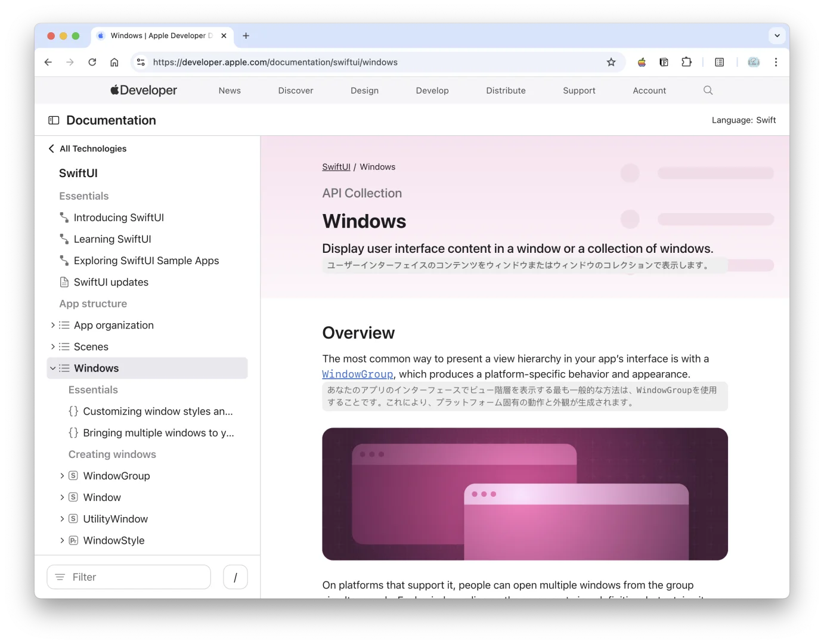824x644 pixels.
Task: Open the browser side panel
Action: 720,62
